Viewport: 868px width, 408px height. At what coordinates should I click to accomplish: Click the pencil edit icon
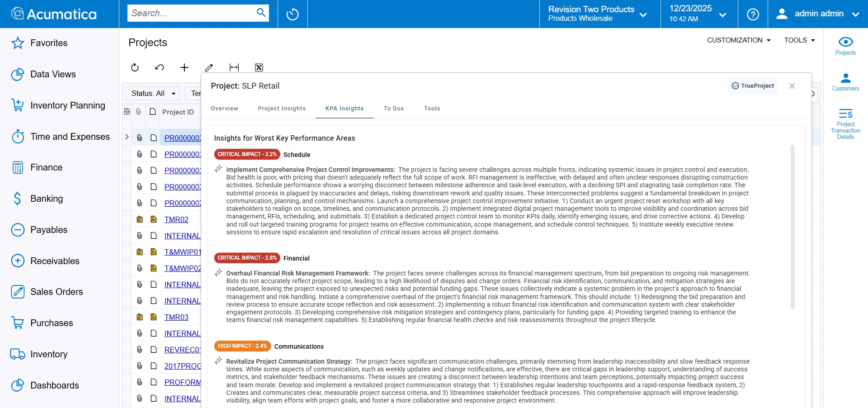point(209,67)
